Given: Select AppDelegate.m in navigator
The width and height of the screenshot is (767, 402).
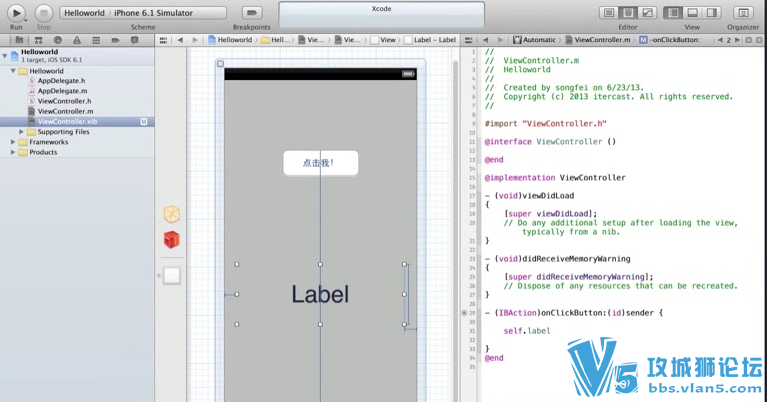Looking at the screenshot, I should 62,91.
